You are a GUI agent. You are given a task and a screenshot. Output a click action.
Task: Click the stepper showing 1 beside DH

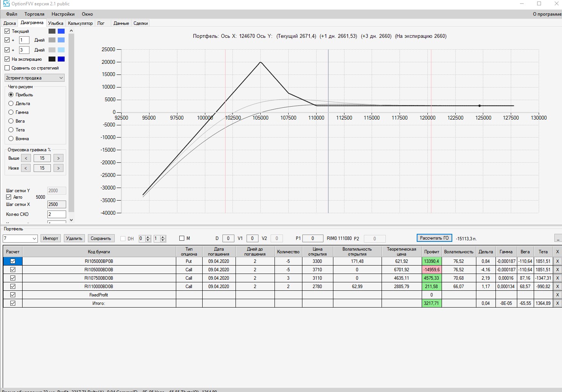coord(159,238)
